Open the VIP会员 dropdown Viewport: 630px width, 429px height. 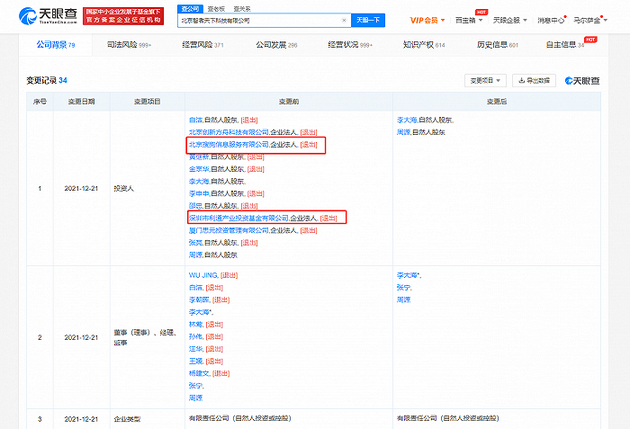(427, 20)
